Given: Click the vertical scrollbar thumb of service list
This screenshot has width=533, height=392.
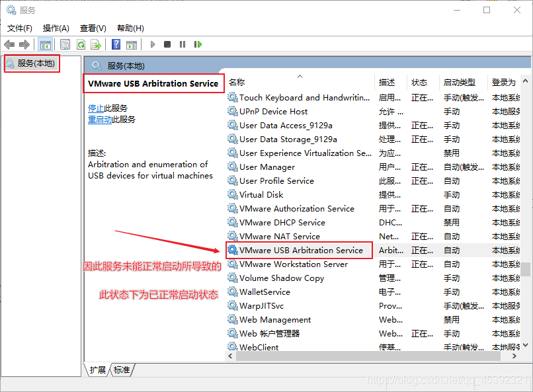Looking at the screenshot, I should (526, 269).
